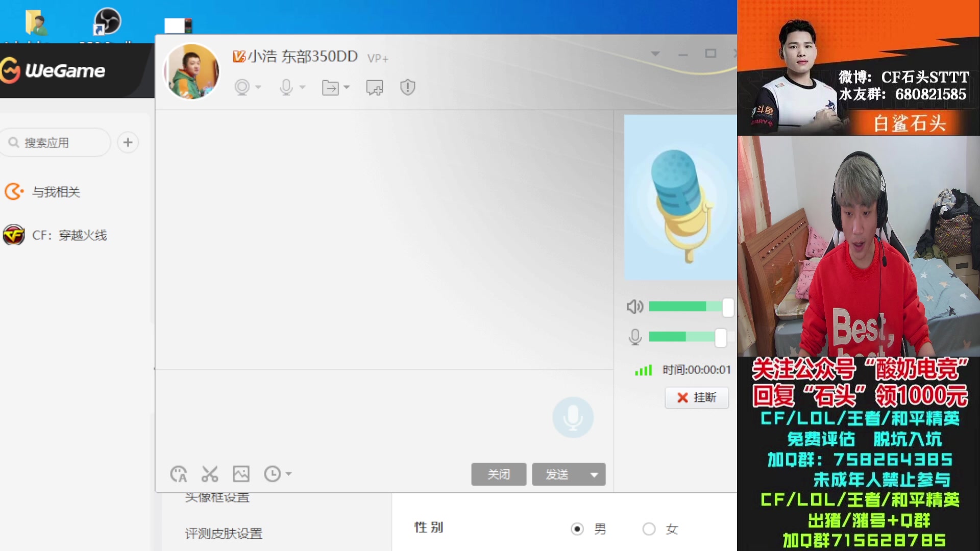Expand message history dropdown arrow
Viewport: 980px width, 551px height.
click(289, 474)
